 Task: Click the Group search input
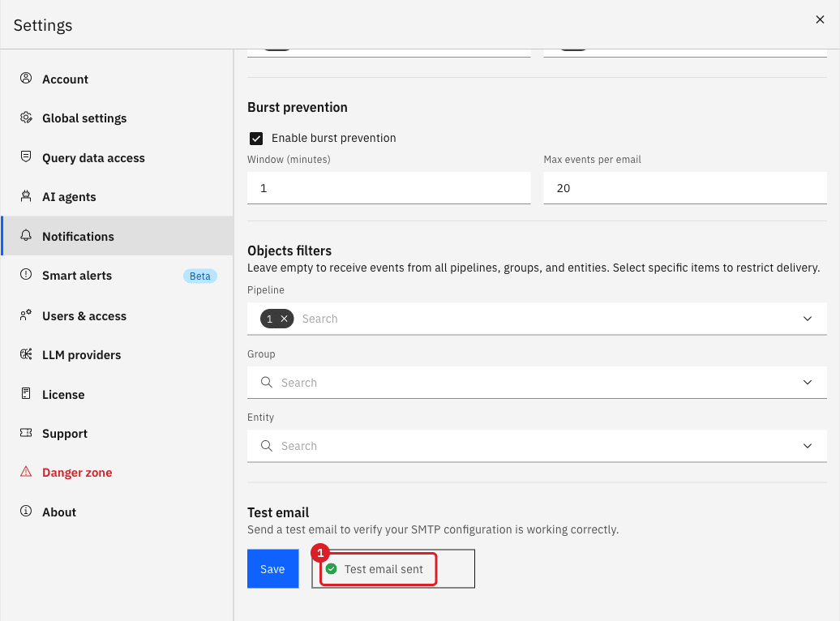pyautogui.click(x=538, y=383)
